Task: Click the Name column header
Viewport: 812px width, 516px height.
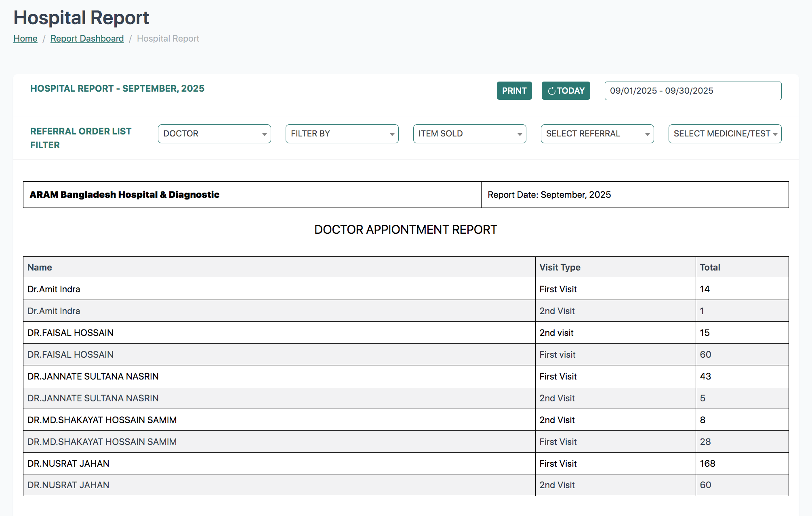Action: click(40, 267)
